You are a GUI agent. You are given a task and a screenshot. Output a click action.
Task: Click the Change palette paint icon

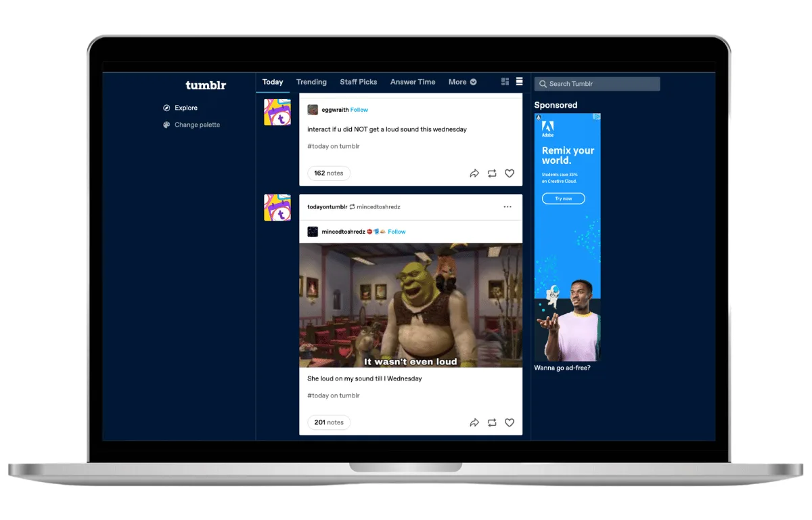pyautogui.click(x=166, y=125)
